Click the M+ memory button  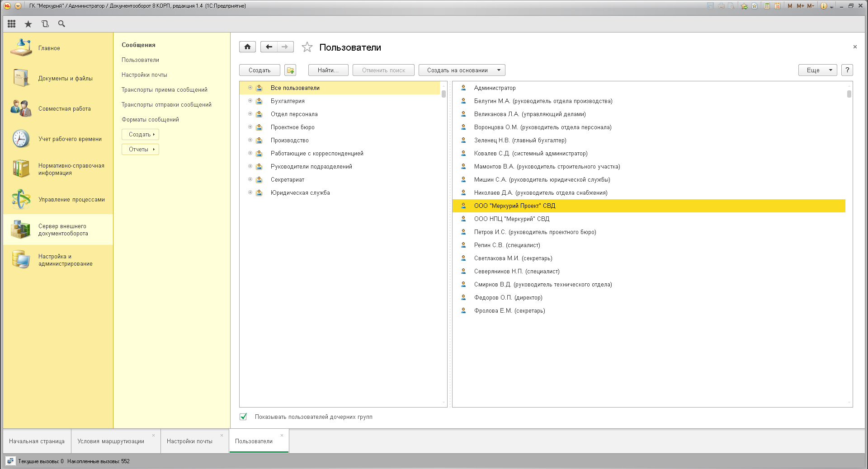pyautogui.click(x=800, y=6)
